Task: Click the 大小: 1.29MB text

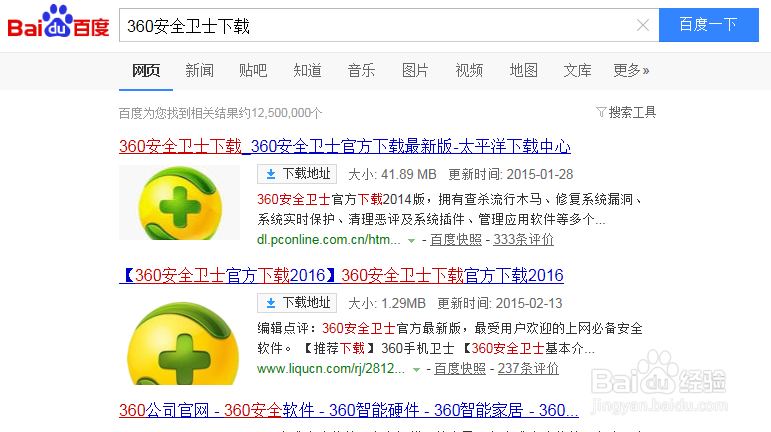Action: click(387, 303)
